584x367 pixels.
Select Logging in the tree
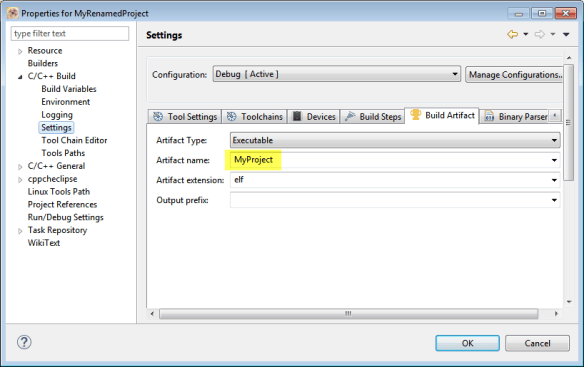(57, 115)
